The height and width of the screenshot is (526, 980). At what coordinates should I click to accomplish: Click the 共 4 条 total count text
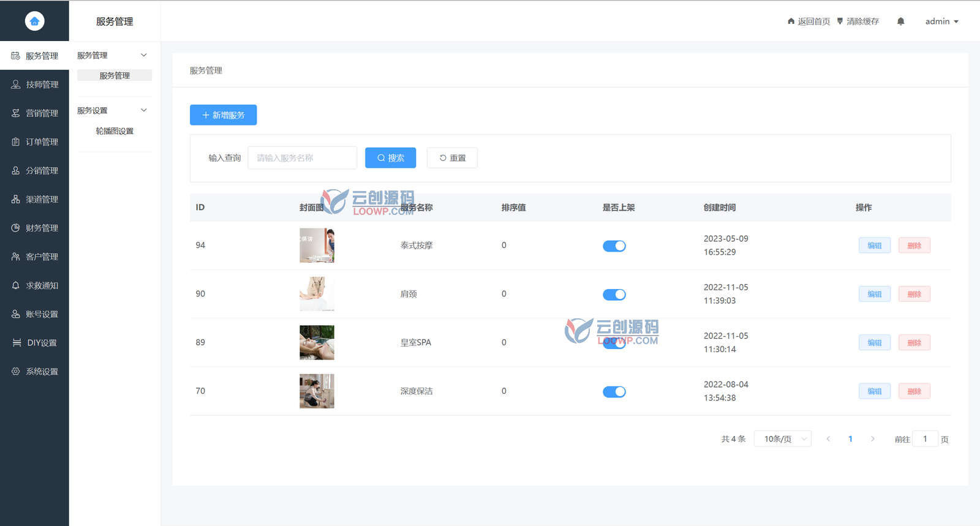733,439
